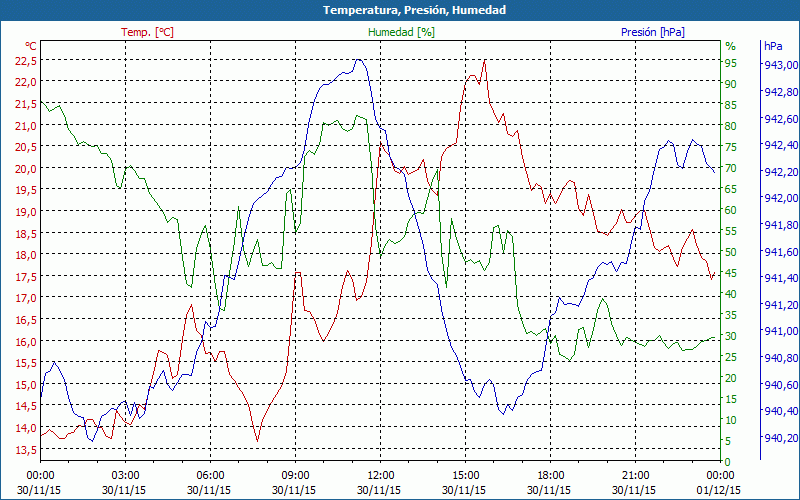Image resolution: width=800 pixels, height=500 pixels.
Task: Select the blue 'Presión [hPa]' legend label
Action: 653,32
